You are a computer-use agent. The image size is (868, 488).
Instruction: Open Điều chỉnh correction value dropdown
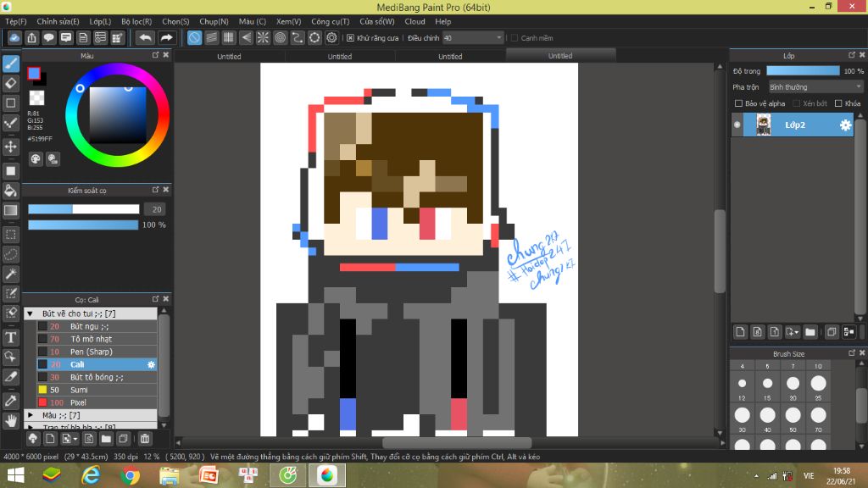click(x=473, y=37)
